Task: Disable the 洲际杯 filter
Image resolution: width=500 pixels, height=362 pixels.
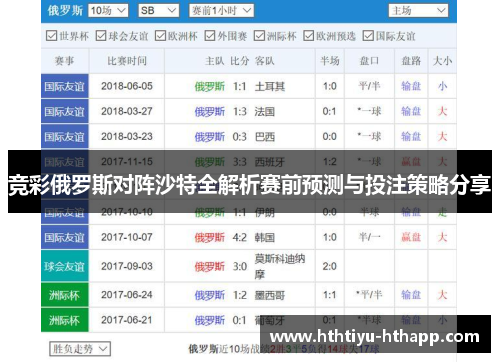Action: pyautogui.click(x=259, y=35)
